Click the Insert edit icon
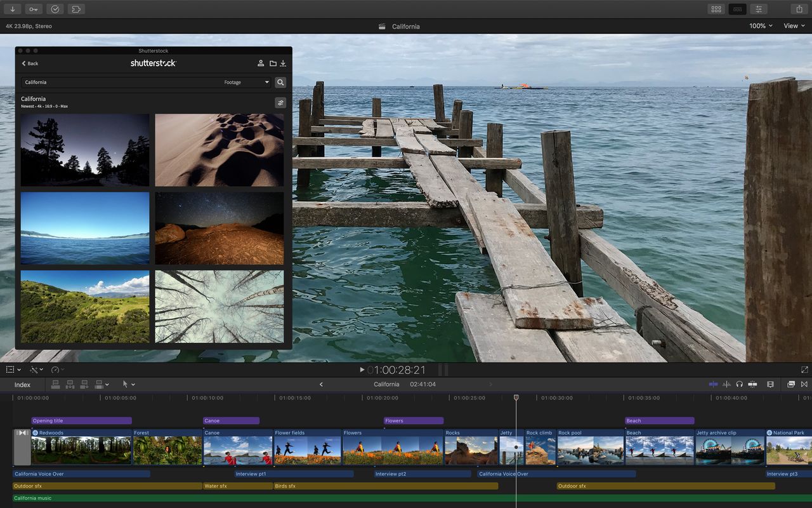 click(x=70, y=384)
